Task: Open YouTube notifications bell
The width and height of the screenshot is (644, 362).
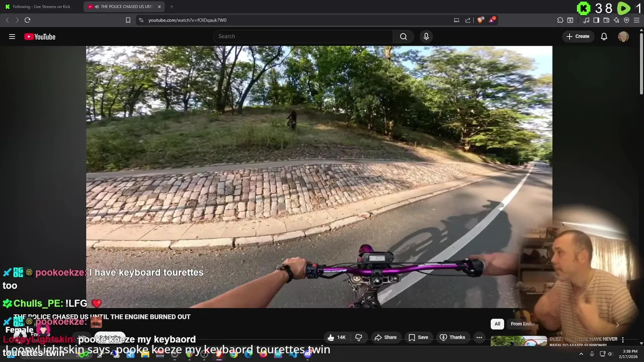Action: (604, 36)
